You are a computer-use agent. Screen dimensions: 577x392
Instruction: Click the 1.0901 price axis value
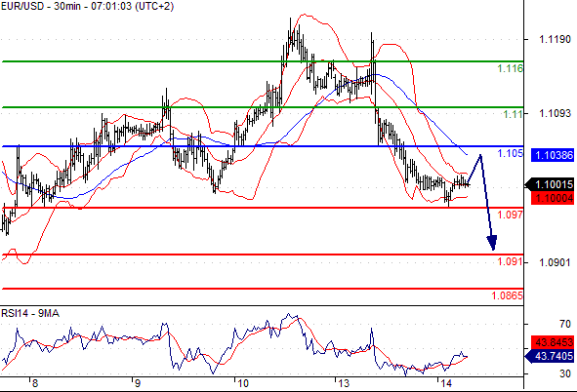[x=555, y=262]
